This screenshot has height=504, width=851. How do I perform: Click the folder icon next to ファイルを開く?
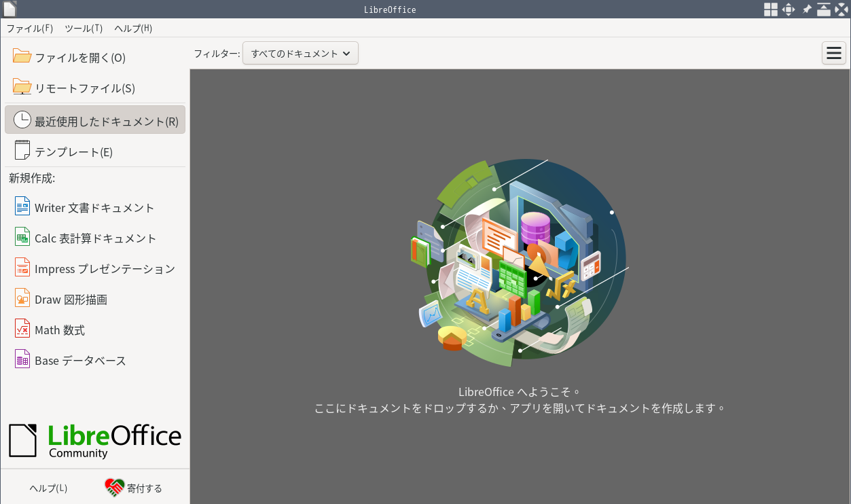click(x=20, y=57)
